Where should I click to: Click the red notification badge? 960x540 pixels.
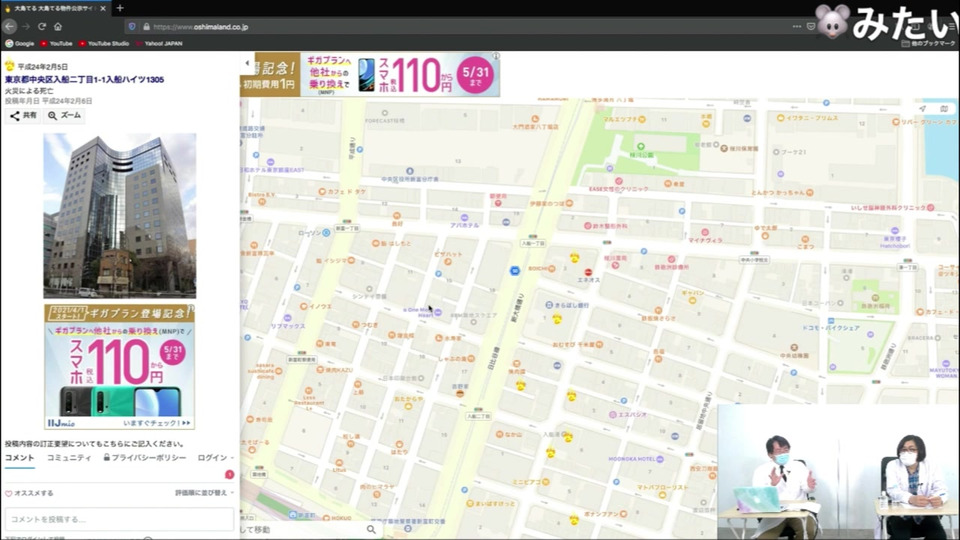tap(230, 474)
